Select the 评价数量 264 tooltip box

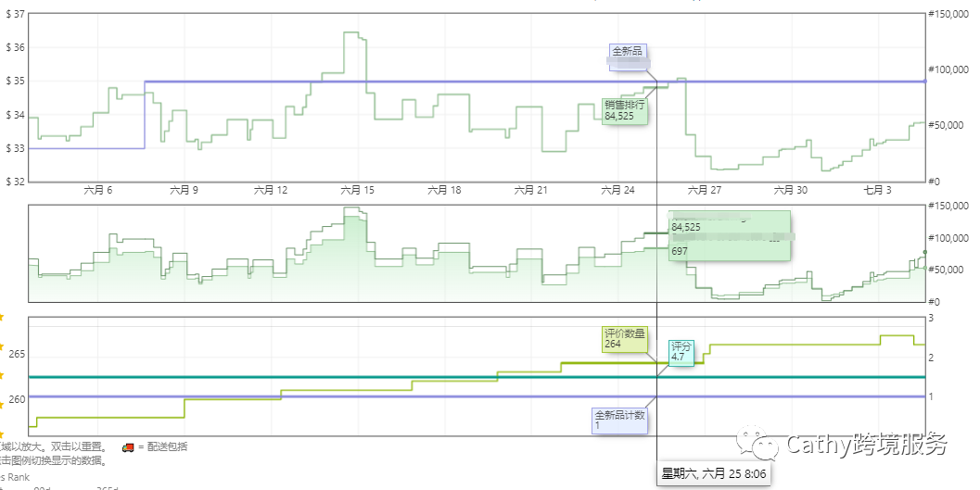point(624,339)
